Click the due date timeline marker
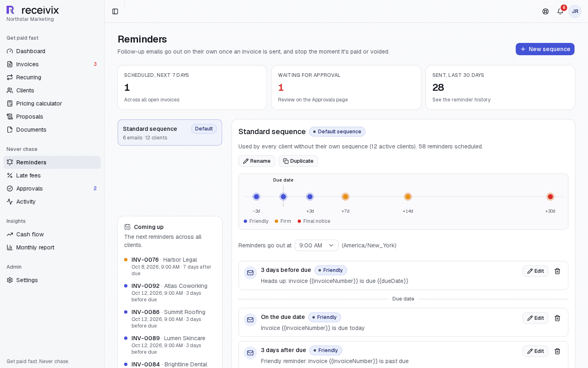The height and width of the screenshot is (368, 588). click(283, 197)
